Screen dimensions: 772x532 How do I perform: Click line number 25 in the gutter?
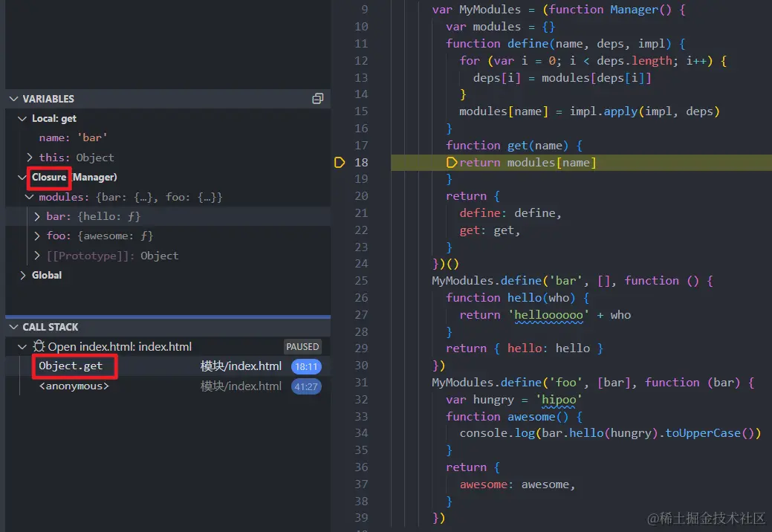[361, 281]
